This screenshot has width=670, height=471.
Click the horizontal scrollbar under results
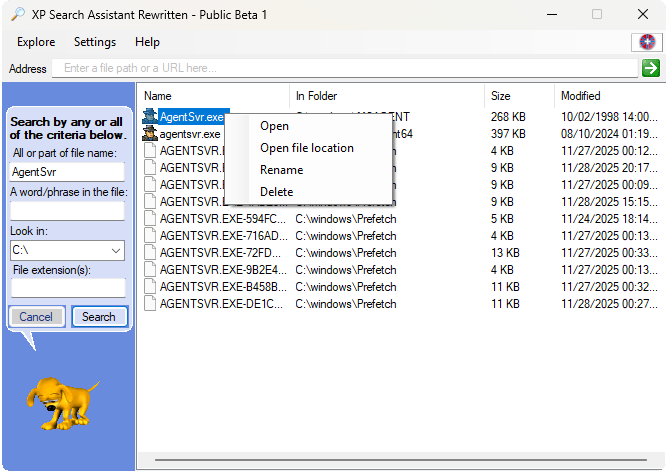[400, 462]
